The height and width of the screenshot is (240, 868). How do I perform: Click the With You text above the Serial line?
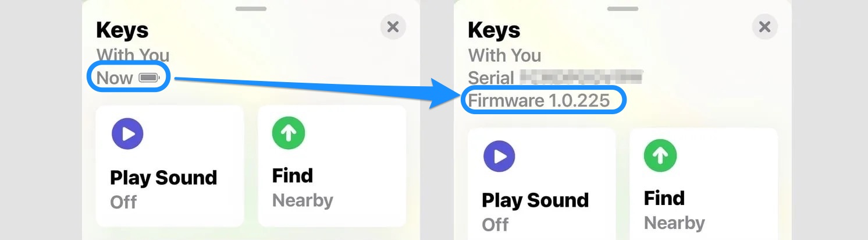tap(504, 55)
